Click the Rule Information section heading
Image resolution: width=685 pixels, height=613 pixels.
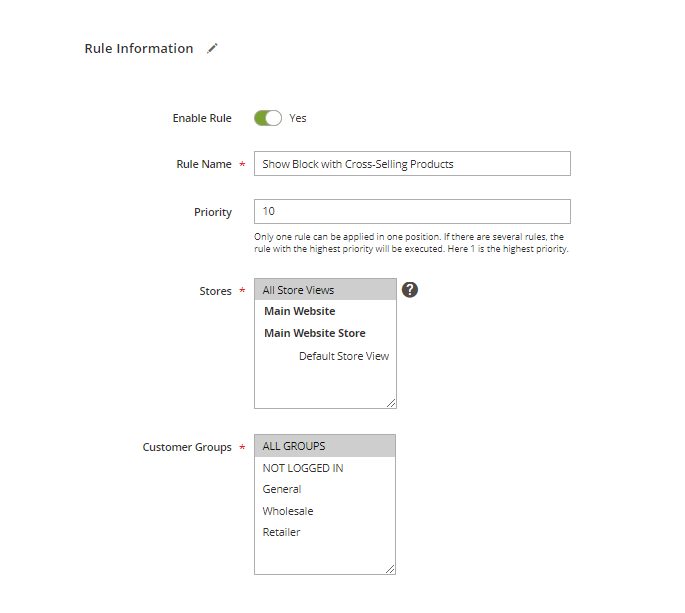click(139, 49)
